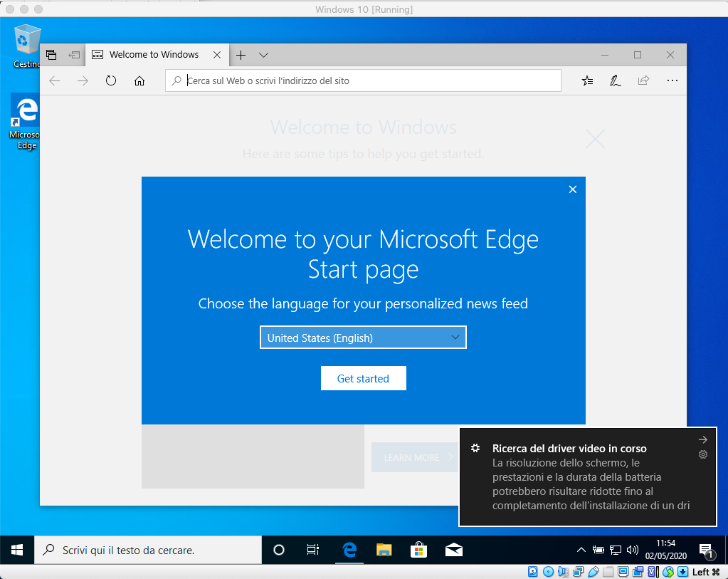Click the VirtualBox shared folders status icon

[608, 572]
